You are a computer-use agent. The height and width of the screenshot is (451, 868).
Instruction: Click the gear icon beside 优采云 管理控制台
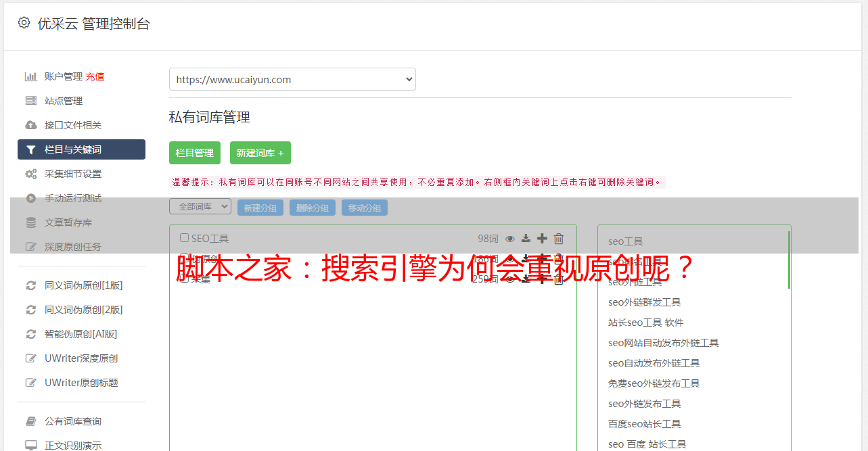coord(24,23)
